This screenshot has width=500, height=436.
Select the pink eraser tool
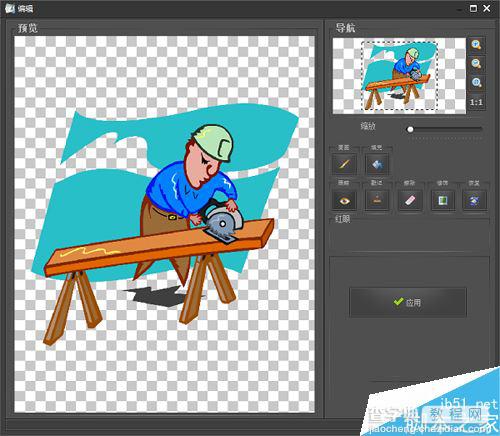point(410,200)
